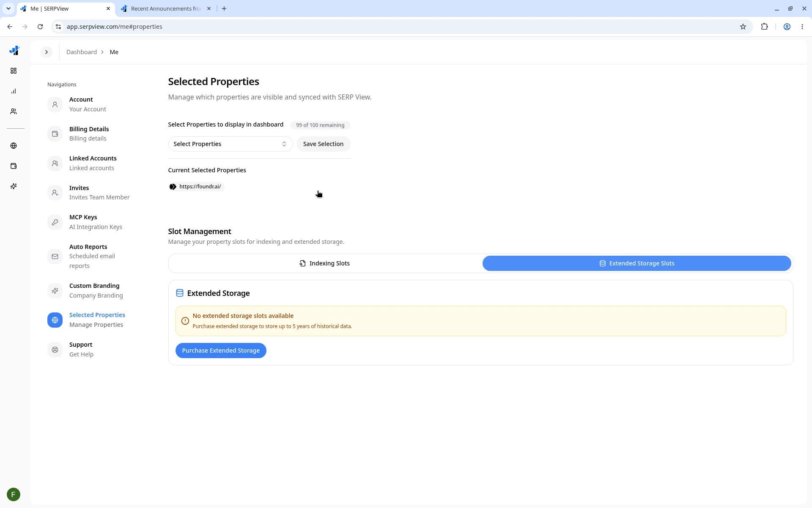Open the tab search dropdown arrow
This screenshot has height=508, width=812.
(8, 8)
